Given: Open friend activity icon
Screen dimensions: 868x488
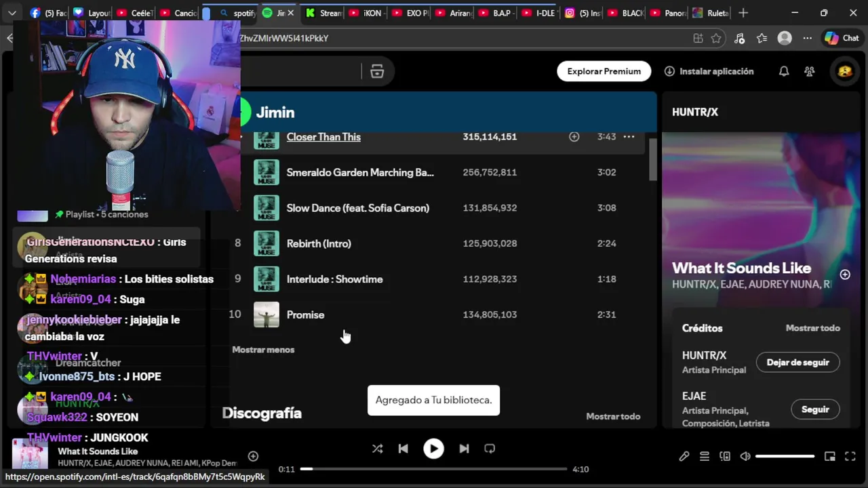Looking at the screenshot, I should coord(809,71).
